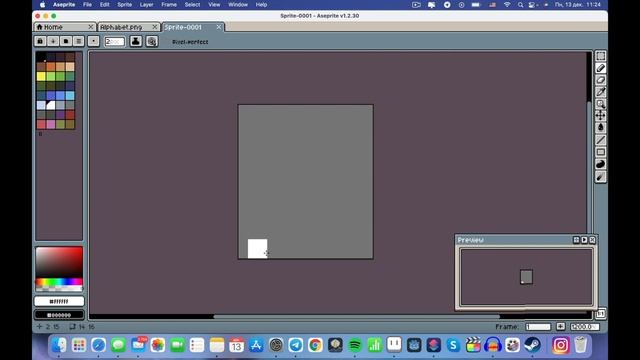Click the red saturation color picker area
This screenshot has width=640, height=360.
point(59,262)
